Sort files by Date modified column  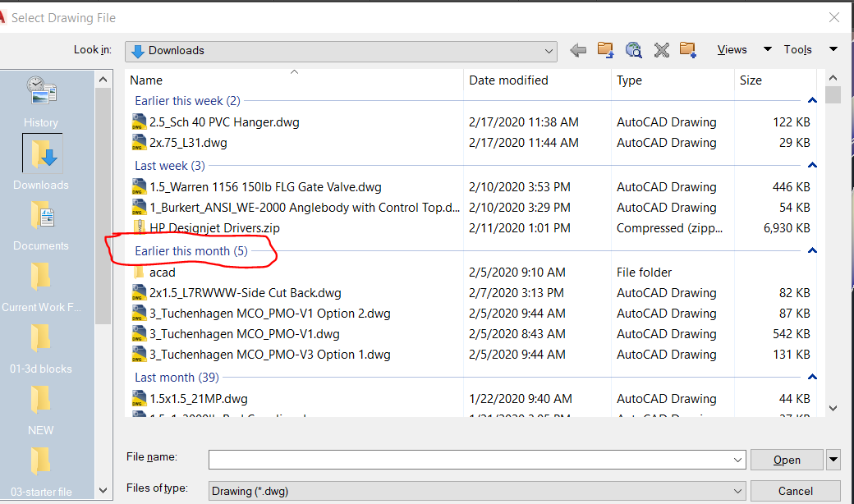pos(537,80)
